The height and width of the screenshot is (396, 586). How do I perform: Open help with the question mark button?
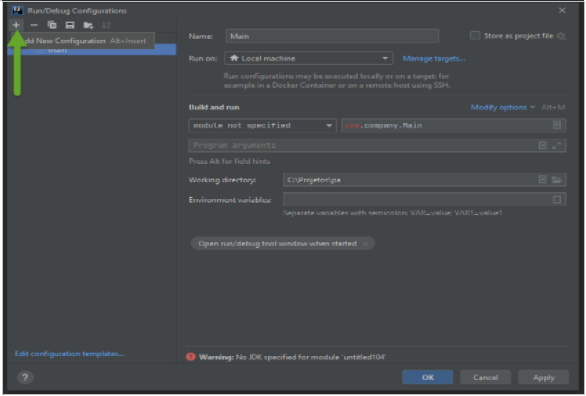[x=25, y=377]
